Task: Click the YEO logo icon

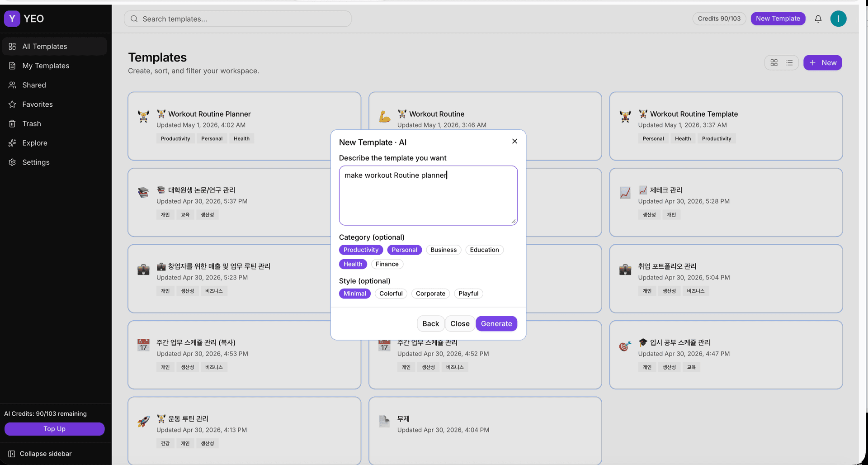Action: click(12, 19)
